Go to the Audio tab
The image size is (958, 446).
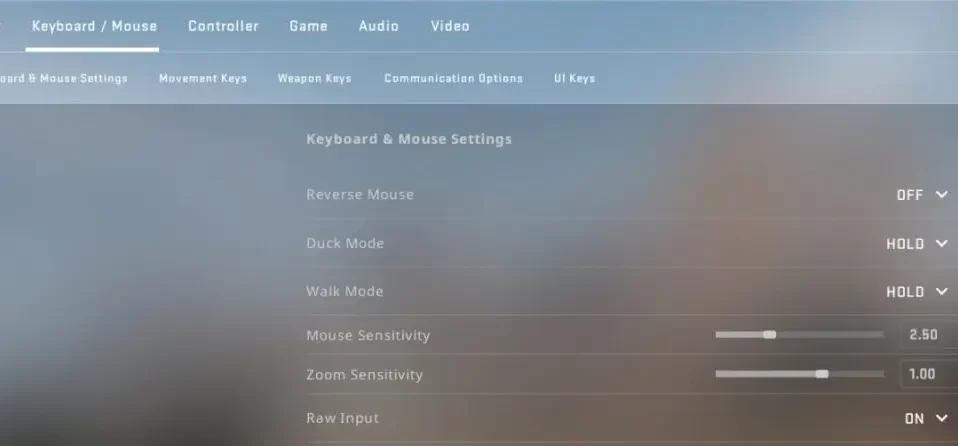coord(378,26)
